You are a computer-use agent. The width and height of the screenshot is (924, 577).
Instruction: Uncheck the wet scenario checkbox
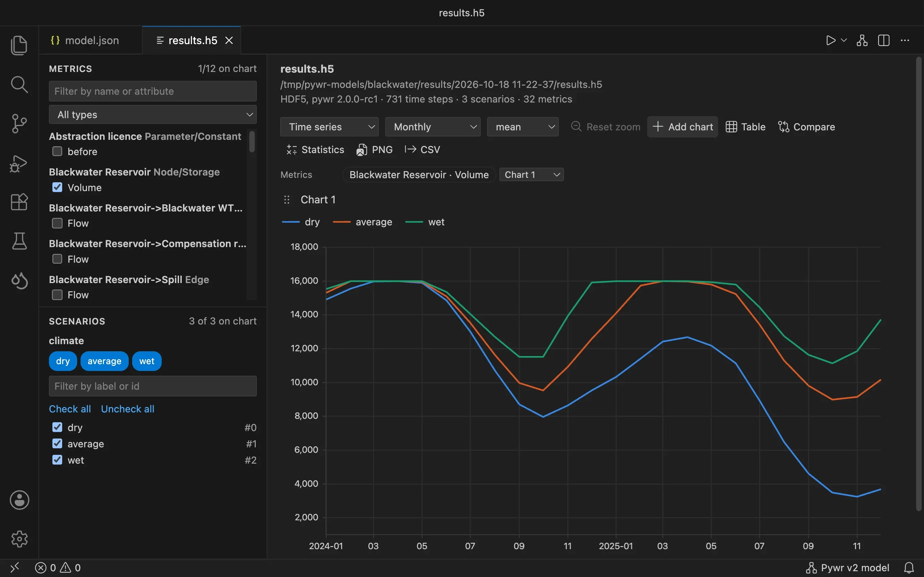(57, 460)
